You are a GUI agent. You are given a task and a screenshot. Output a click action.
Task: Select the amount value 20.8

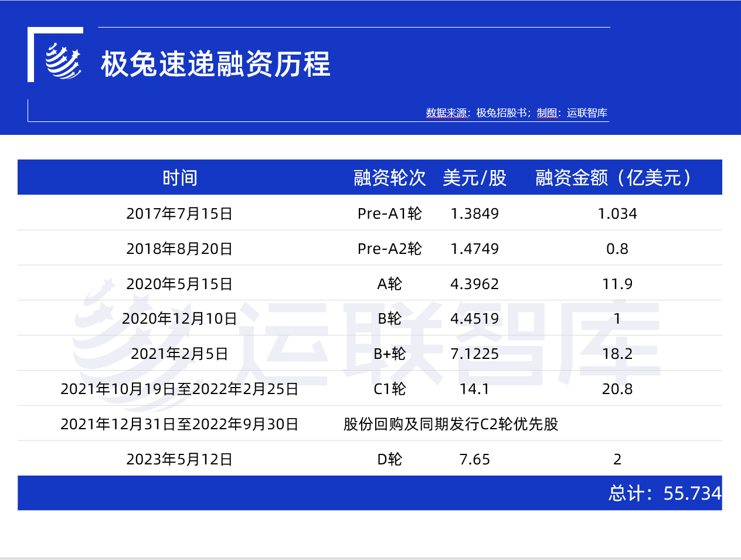[x=617, y=389]
